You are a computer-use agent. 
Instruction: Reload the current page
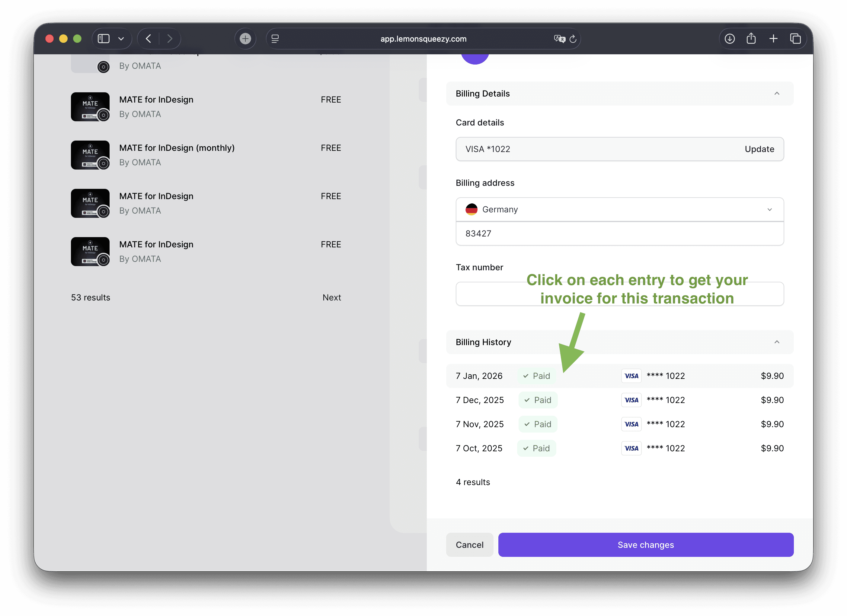(573, 39)
